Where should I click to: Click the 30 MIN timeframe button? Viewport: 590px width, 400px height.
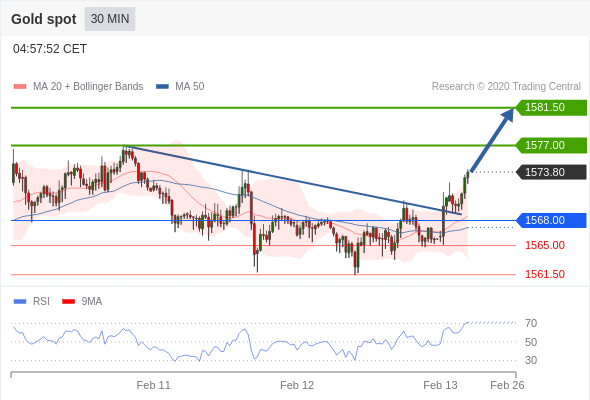tap(109, 19)
